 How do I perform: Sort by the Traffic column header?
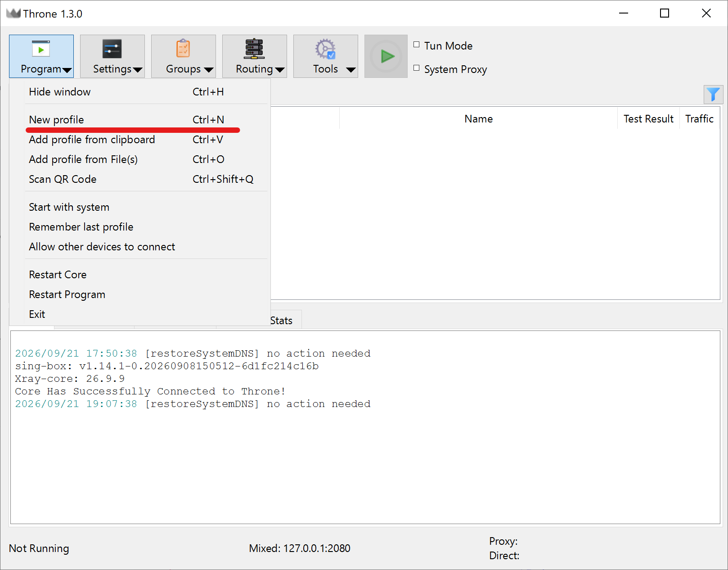[699, 119]
